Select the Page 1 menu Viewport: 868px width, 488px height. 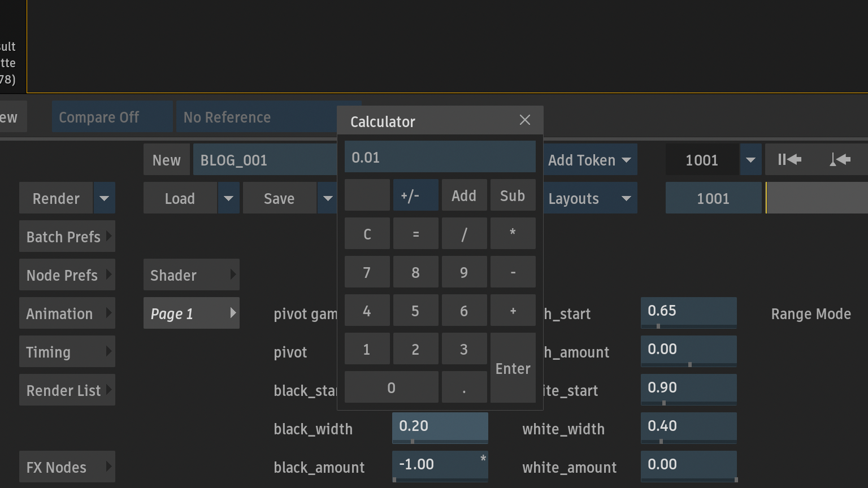(x=192, y=313)
